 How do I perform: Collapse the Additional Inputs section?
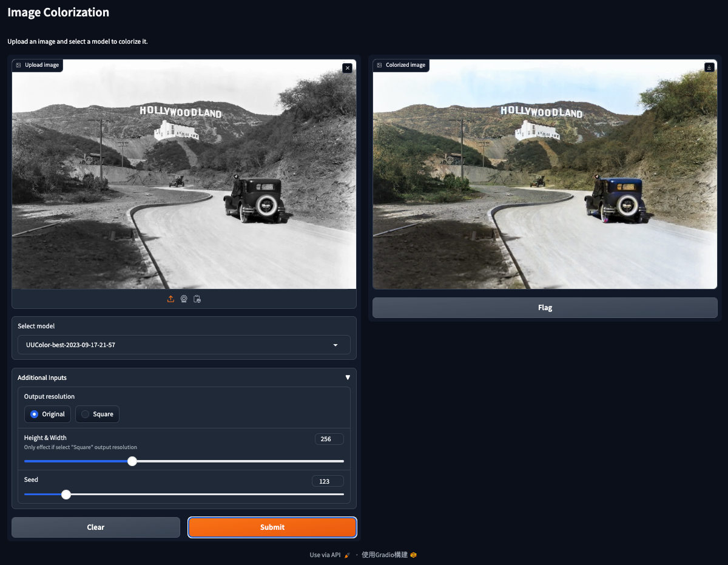(x=348, y=377)
